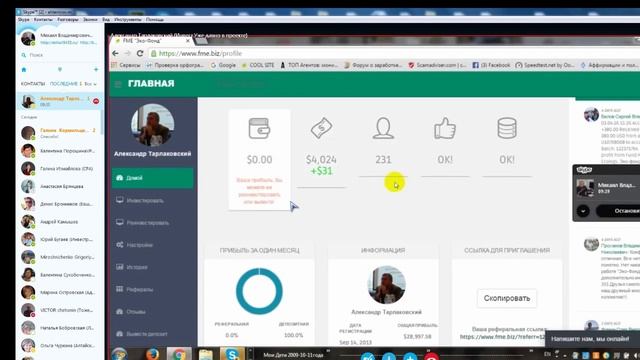Switch to the КОНТАКТЫ tab in Skype
This screenshot has height=360, width=640.
tap(33, 84)
